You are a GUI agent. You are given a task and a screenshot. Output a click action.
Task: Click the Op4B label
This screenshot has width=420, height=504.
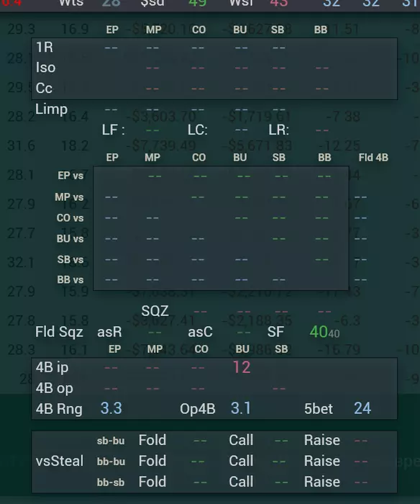coord(198,409)
